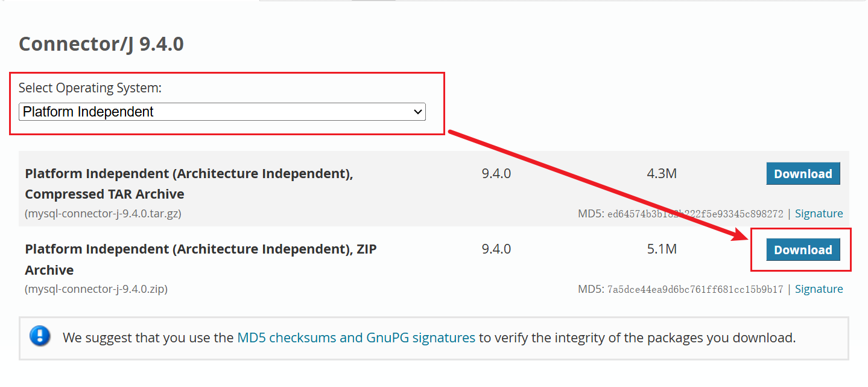The width and height of the screenshot is (868, 387).
Task: Click the Platform Independent ZIP Archive title
Action: pyautogui.click(x=201, y=260)
